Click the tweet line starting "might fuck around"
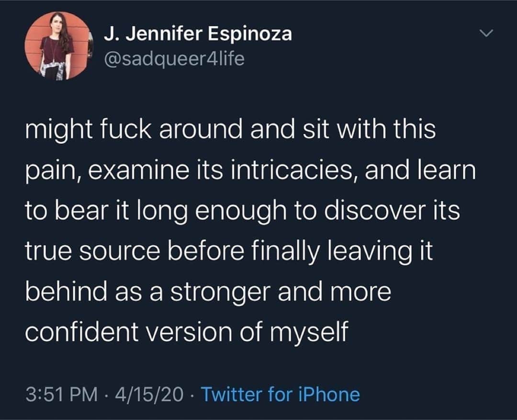 (x=230, y=130)
